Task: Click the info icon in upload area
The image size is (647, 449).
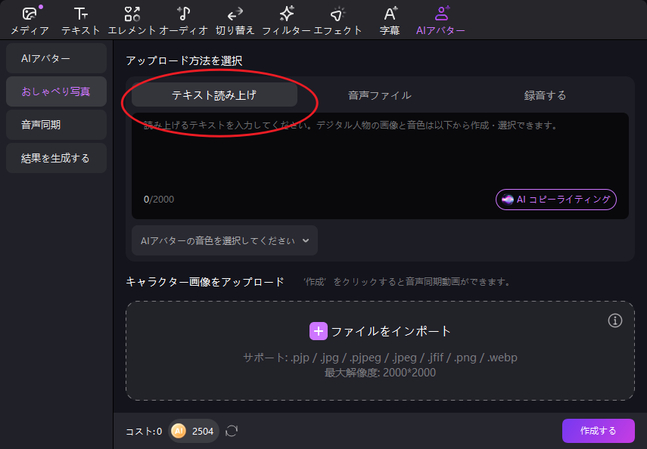Action: pyautogui.click(x=615, y=321)
